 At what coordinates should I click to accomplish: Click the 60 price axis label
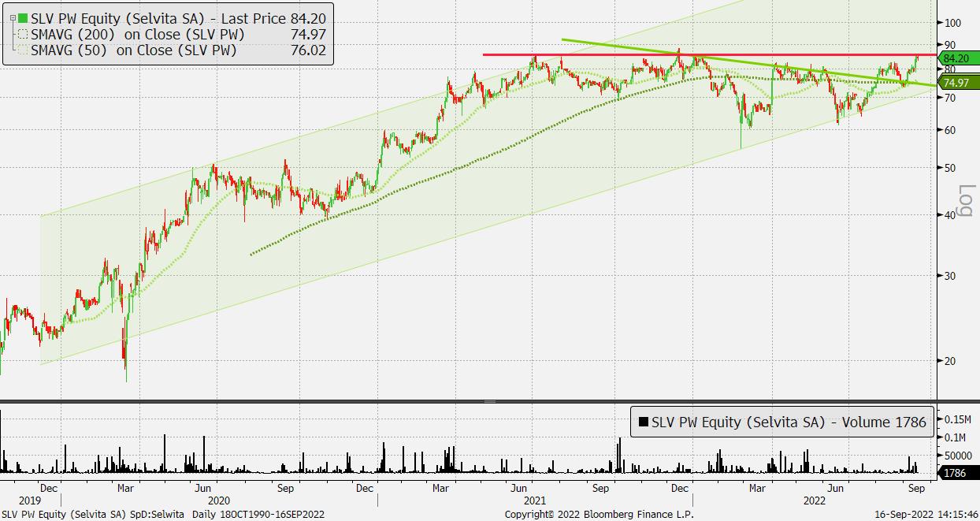click(x=949, y=130)
